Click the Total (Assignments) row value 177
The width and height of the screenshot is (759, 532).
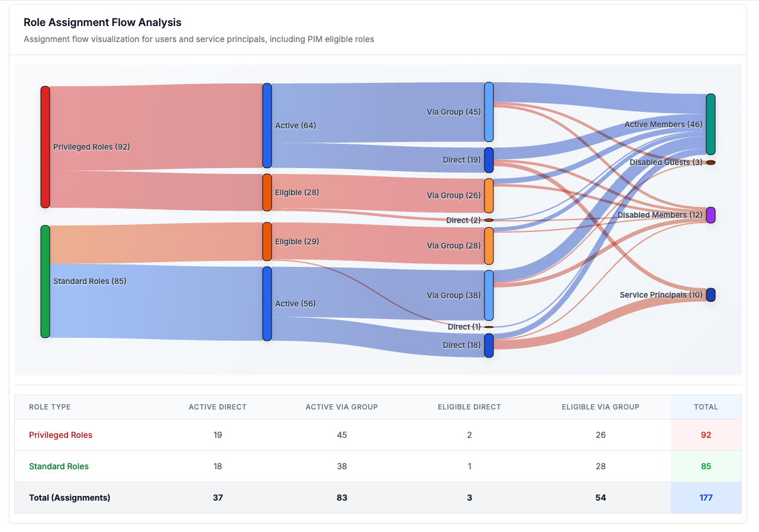tap(706, 498)
